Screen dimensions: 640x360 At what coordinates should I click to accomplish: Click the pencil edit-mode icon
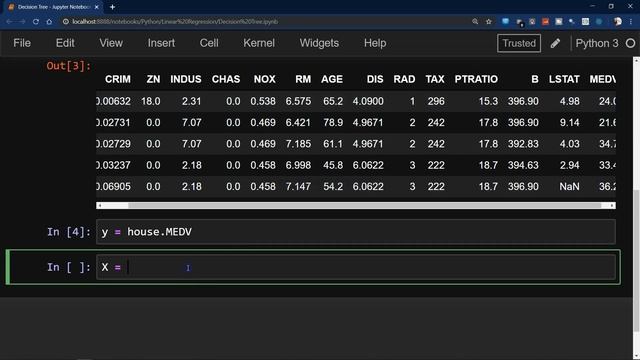(x=555, y=43)
